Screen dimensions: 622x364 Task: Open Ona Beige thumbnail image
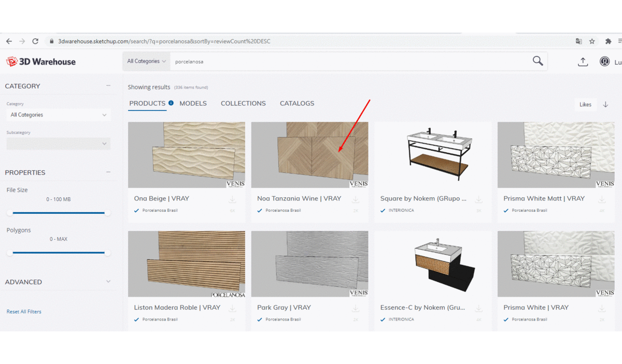pos(187,155)
